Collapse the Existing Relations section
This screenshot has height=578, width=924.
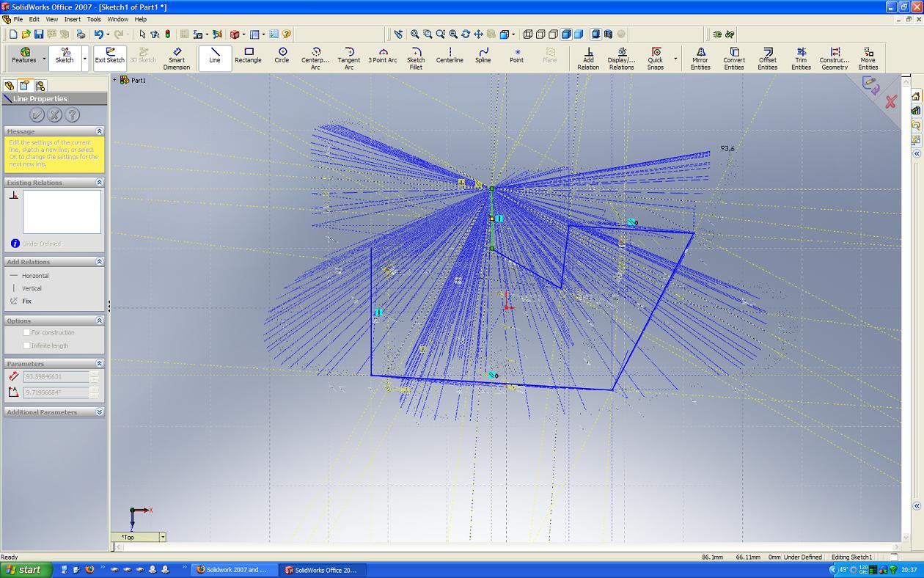point(100,182)
